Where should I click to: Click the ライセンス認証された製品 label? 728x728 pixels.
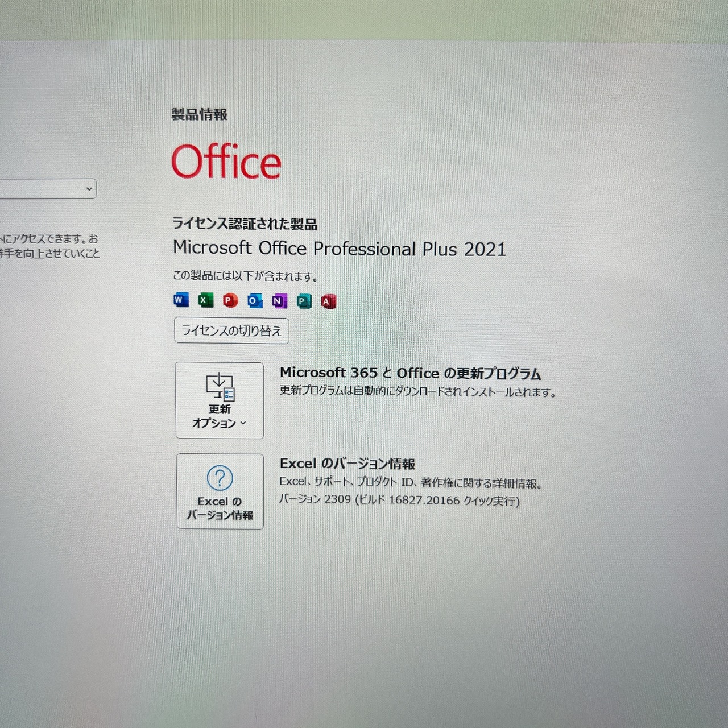click(245, 224)
